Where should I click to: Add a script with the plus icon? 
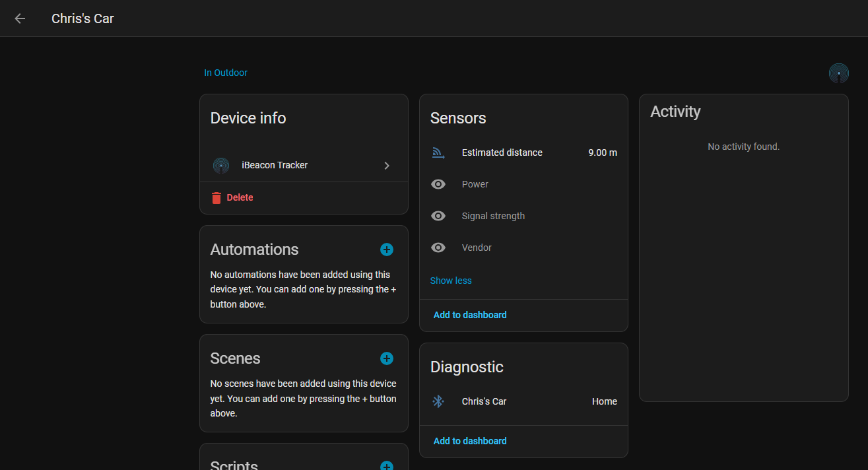387,466
